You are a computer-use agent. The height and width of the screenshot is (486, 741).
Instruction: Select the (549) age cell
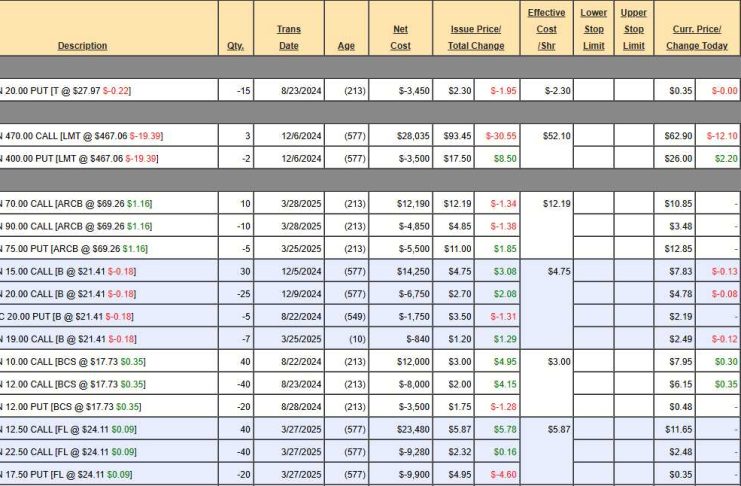[346, 316]
